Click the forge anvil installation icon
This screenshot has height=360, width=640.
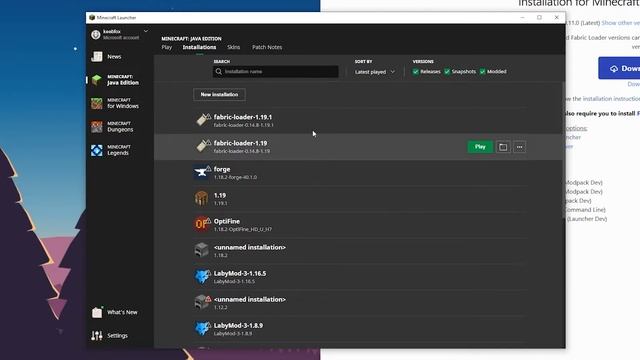coord(202,172)
